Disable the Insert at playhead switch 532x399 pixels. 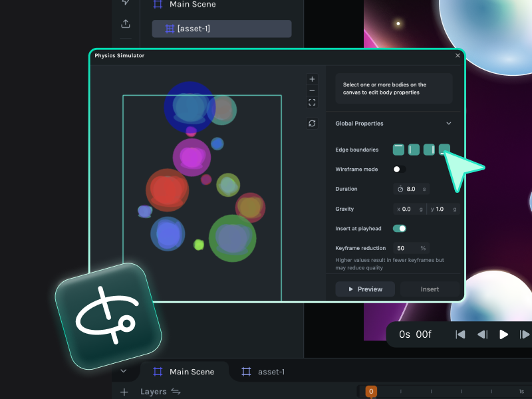(400, 229)
